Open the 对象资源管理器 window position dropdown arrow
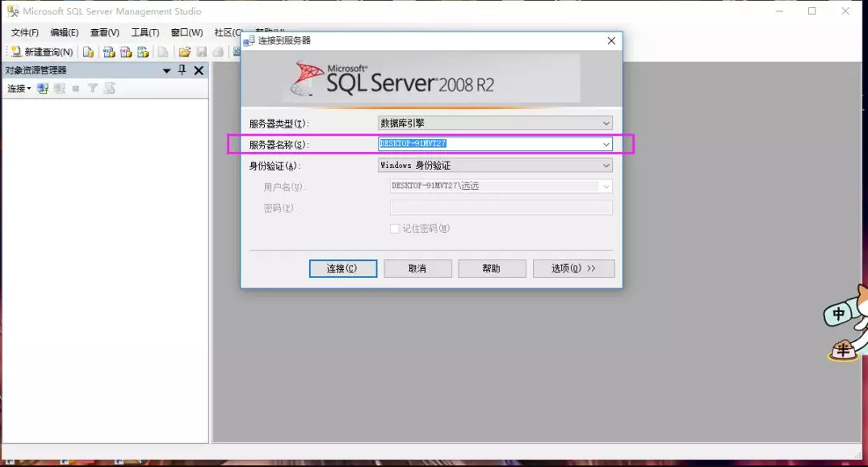The height and width of the screenshot is (467, 868). (x=166, y=71)
